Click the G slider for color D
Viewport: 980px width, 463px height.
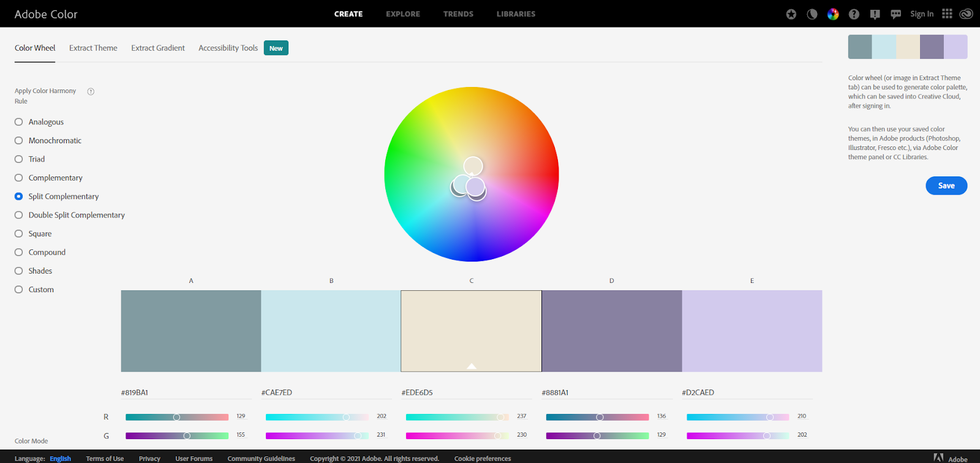[x=598, y=435]
